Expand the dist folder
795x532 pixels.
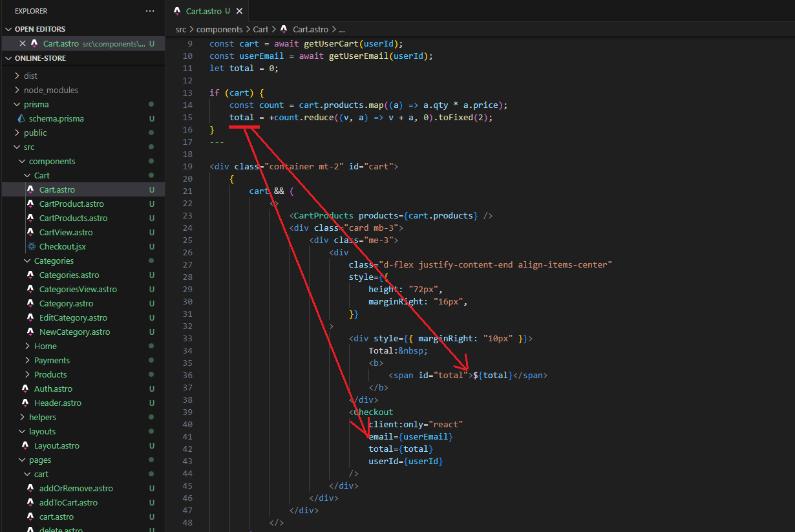click(x=30, y=76)
